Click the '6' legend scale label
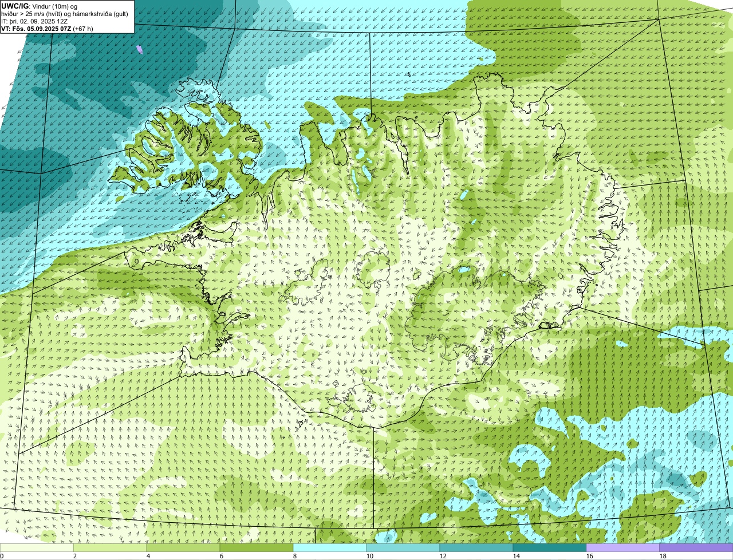 (x=222, y=556)
